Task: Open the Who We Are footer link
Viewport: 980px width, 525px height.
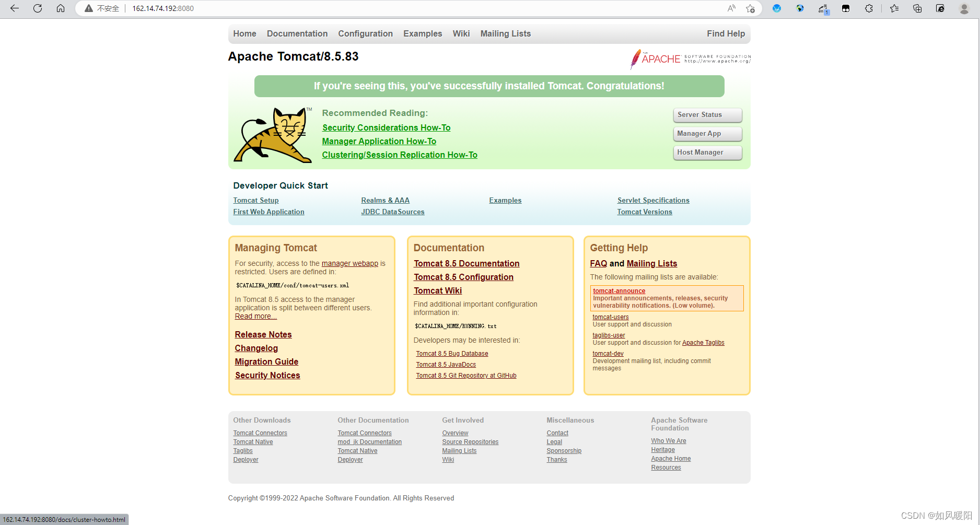Action: click(669, 441)
